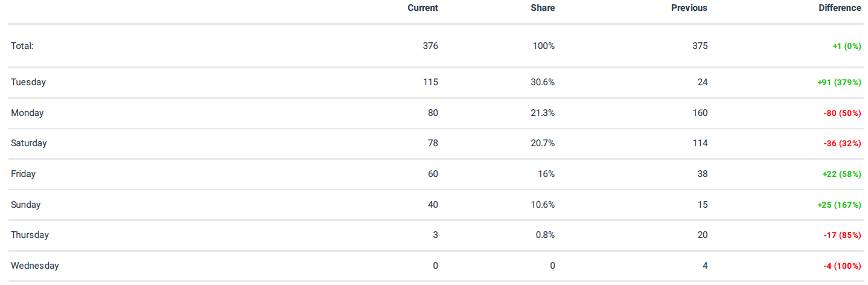
Task: Select the Saturday row label
Action: coord(29,143)
